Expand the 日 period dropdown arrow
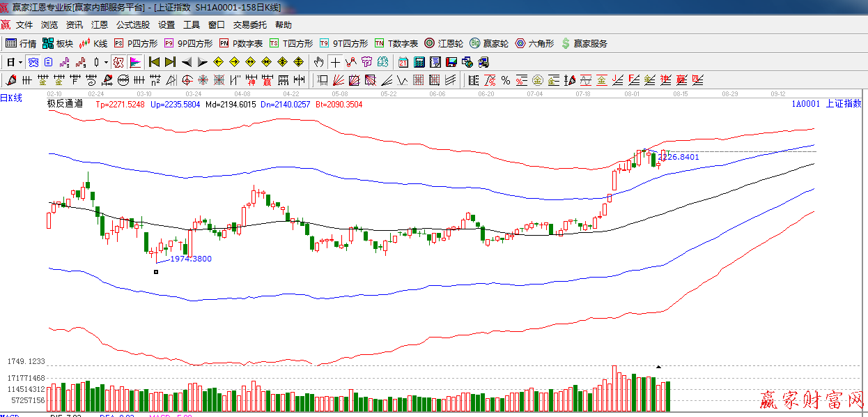 tap(20, 62)
